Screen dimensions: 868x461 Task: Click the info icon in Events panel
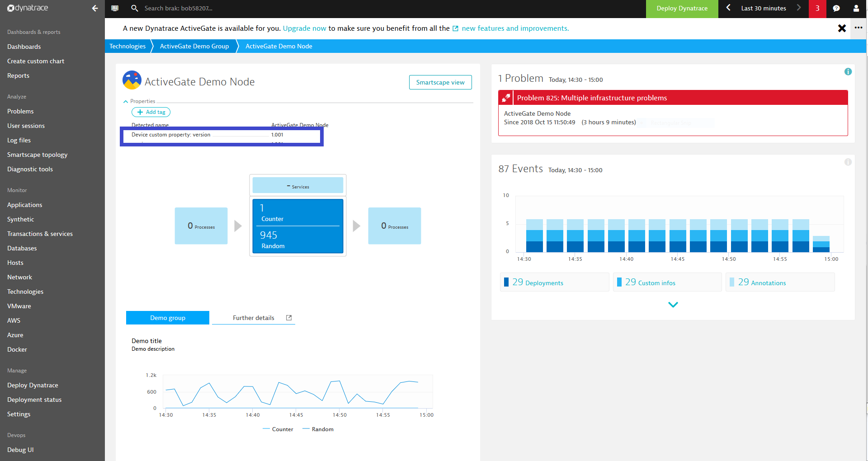(x=848, y=162)
